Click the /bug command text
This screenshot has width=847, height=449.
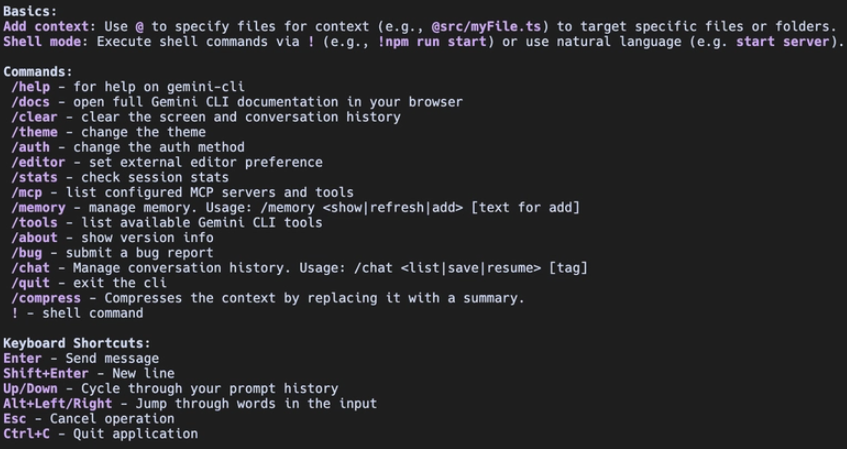click(27, 253)
